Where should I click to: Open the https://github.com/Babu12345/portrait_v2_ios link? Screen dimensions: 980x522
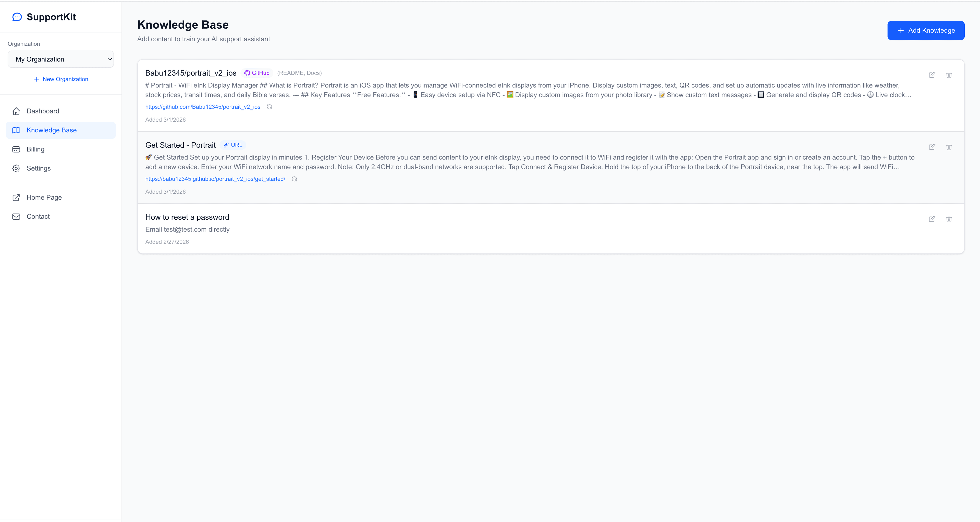click(x=203, y=107)
